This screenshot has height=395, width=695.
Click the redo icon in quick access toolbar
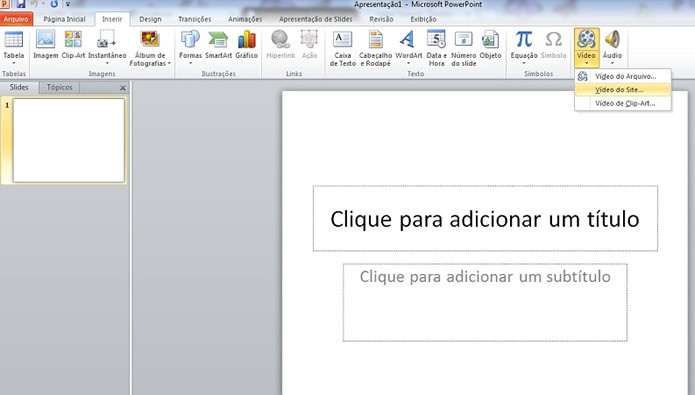coord(54,4)
